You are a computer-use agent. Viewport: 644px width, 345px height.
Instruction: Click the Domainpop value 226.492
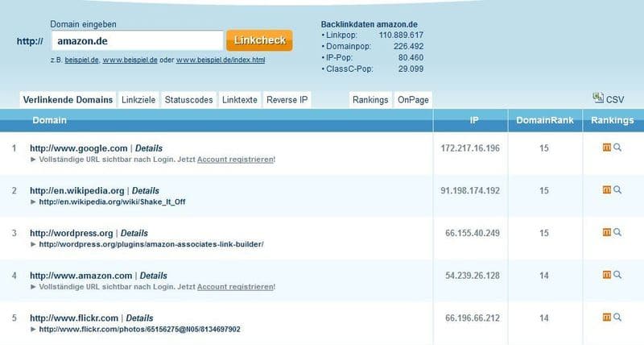point(408,47)
